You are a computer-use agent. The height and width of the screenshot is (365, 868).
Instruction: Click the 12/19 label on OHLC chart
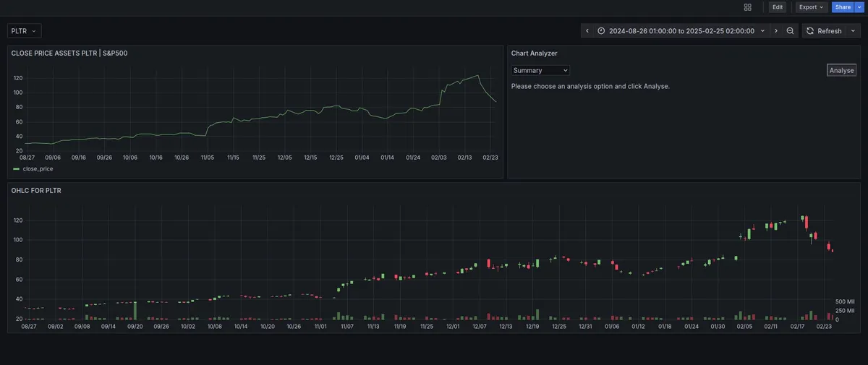tap(532, 326)
